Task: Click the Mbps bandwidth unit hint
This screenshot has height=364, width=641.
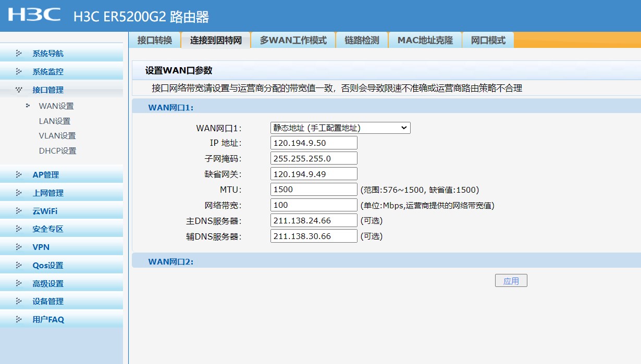Action: click(427, 206)
